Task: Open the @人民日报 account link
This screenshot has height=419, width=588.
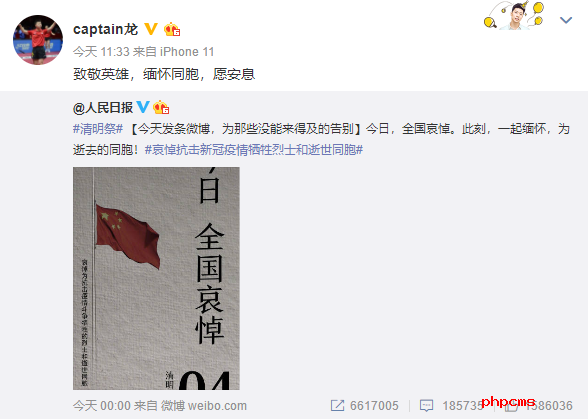Action: pyautogui.click(x=103, y=108)
